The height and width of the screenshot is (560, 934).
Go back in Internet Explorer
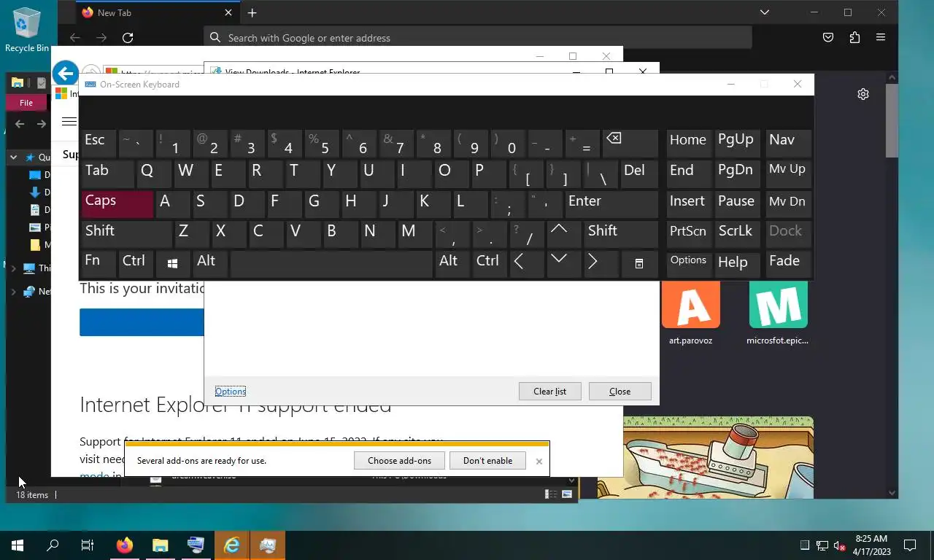point(66,73)
